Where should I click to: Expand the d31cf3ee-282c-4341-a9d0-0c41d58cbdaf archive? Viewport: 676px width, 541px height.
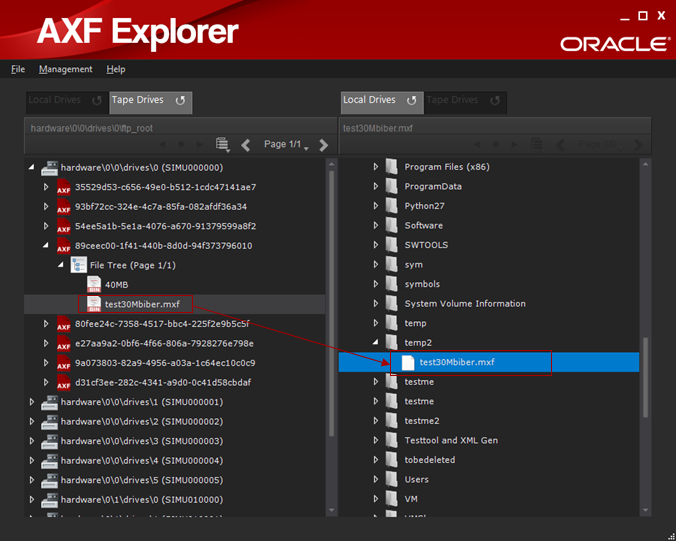(46, 382)
